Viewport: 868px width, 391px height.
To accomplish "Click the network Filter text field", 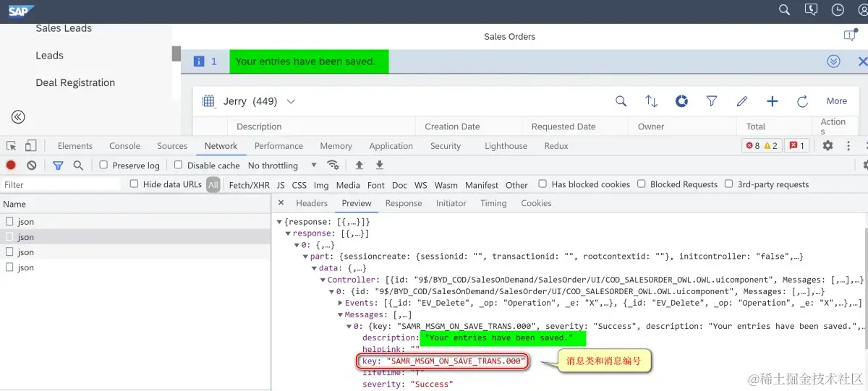I will pyautogui.click(x=61, y=185).
